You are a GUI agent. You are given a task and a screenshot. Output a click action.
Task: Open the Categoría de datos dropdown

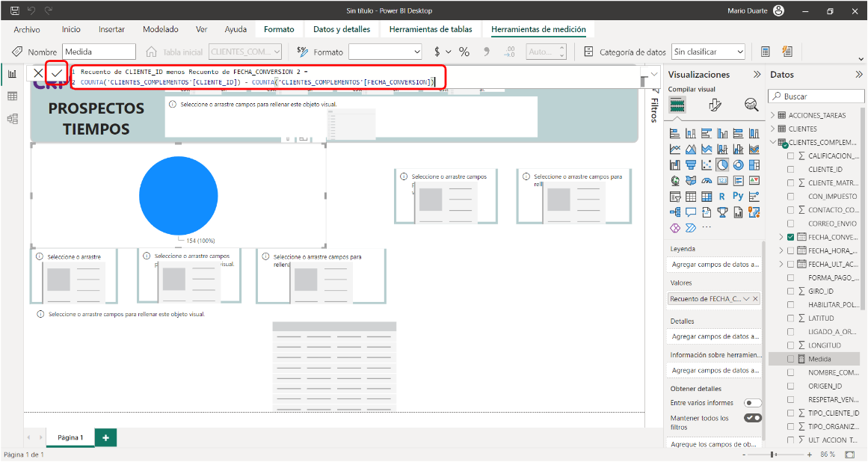click(x=708, y=52)
